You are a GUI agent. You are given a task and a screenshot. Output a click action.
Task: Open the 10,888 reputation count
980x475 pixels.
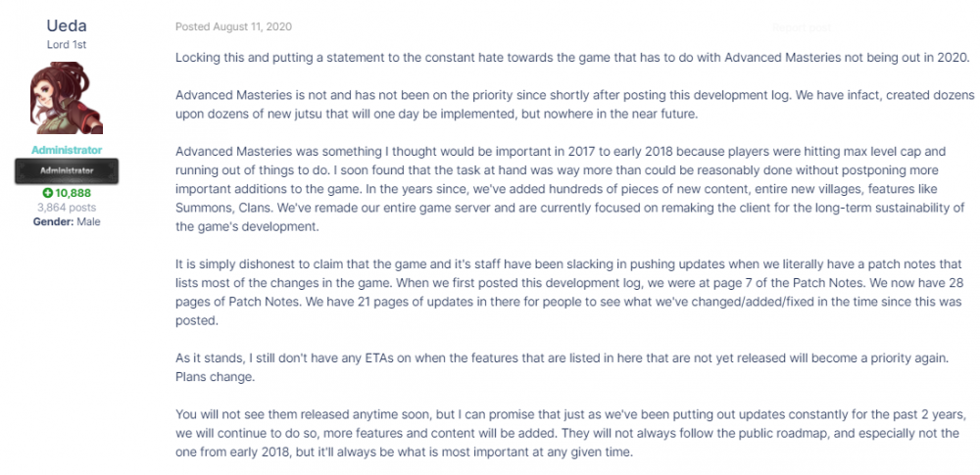click(73, 194)
